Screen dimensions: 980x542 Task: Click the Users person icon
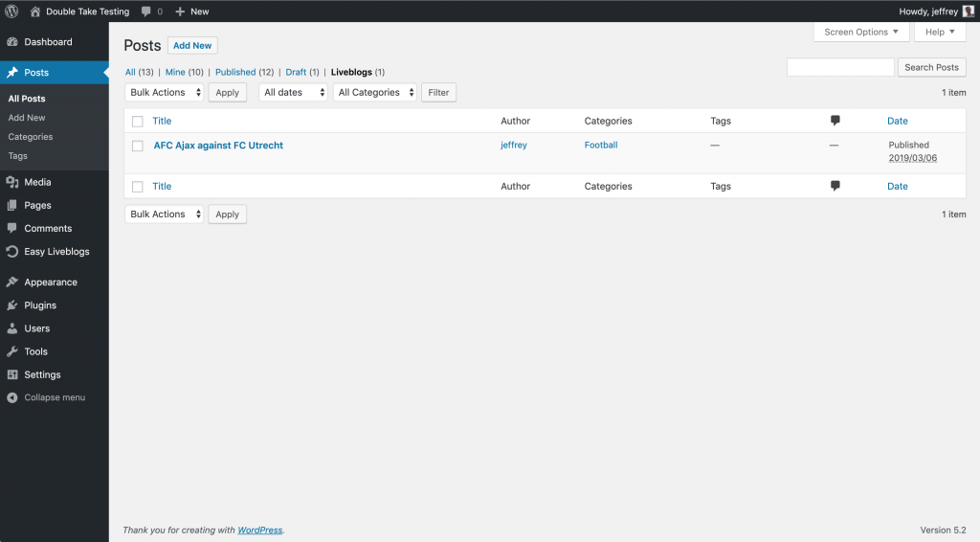click(x=11, y=328)
